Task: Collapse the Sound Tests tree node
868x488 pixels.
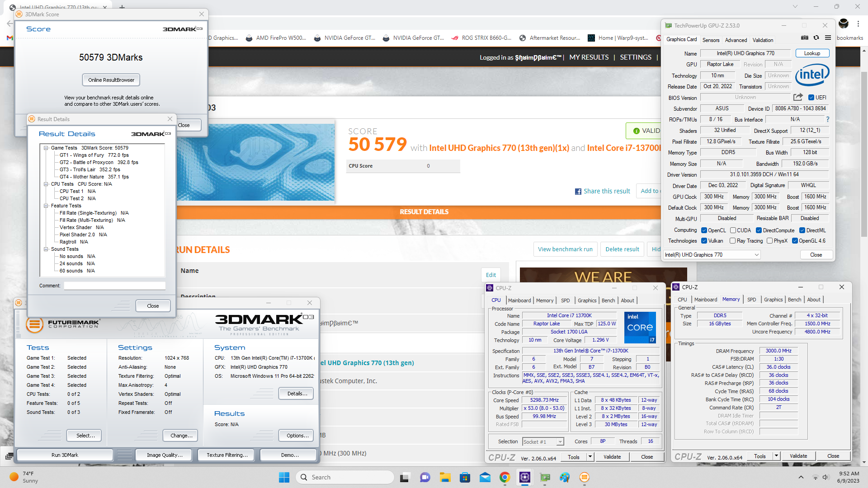Action: click(x=46, y=249)
